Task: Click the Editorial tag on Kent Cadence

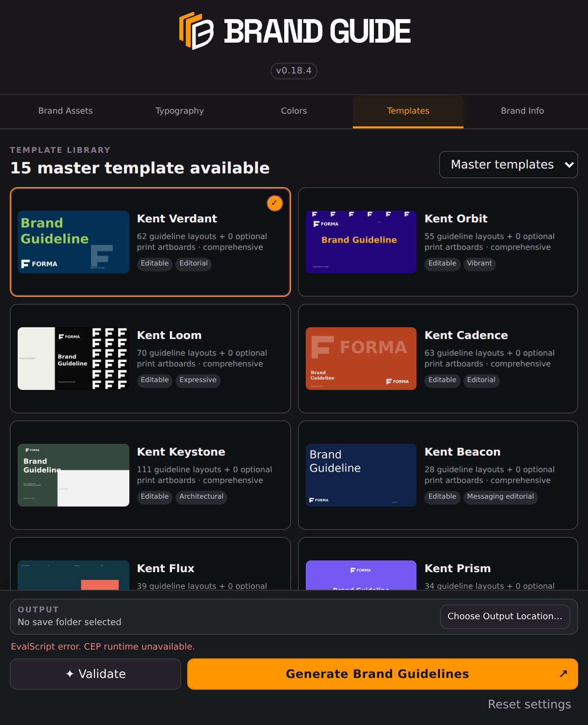Action: 481,380
